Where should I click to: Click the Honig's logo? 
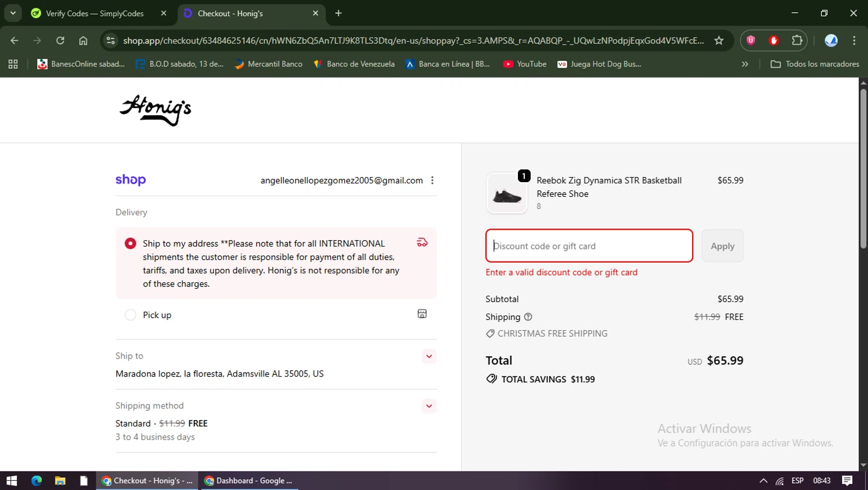155,110
